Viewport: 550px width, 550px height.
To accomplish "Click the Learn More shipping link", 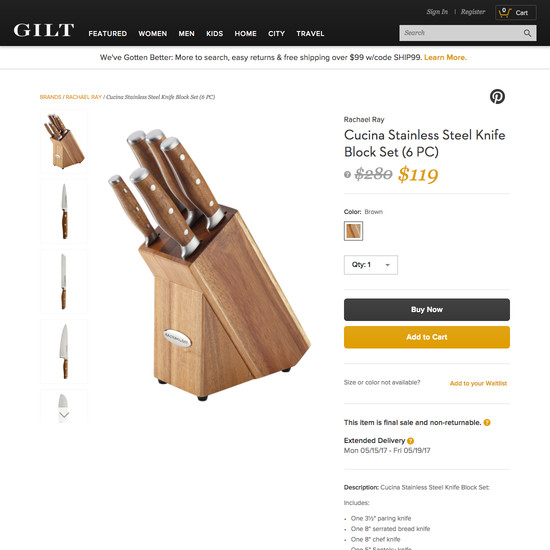I will [445, 58].
